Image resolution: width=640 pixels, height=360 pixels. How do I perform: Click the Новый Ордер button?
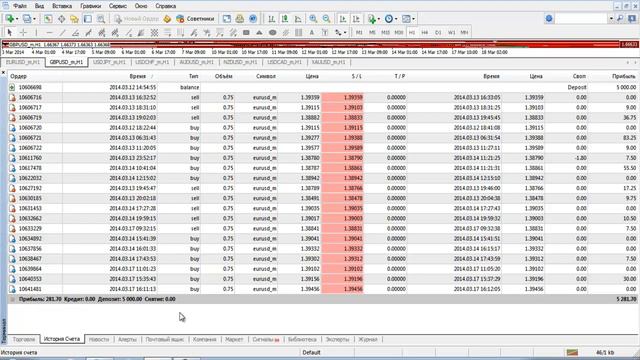coord(136,19)
